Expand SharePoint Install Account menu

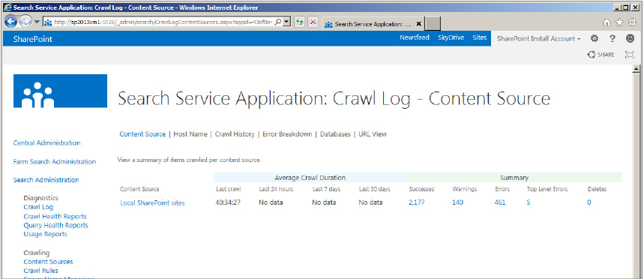[539, 38]
